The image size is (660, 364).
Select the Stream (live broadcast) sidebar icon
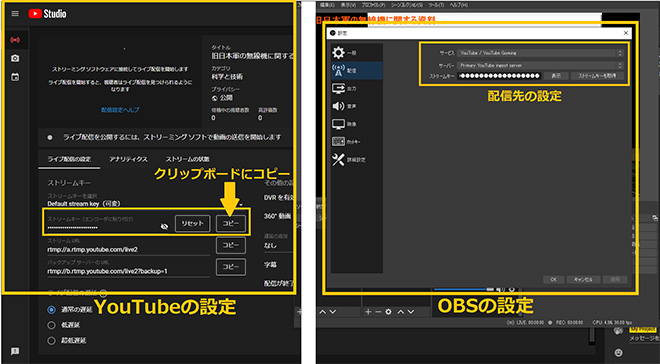point(15,40)
